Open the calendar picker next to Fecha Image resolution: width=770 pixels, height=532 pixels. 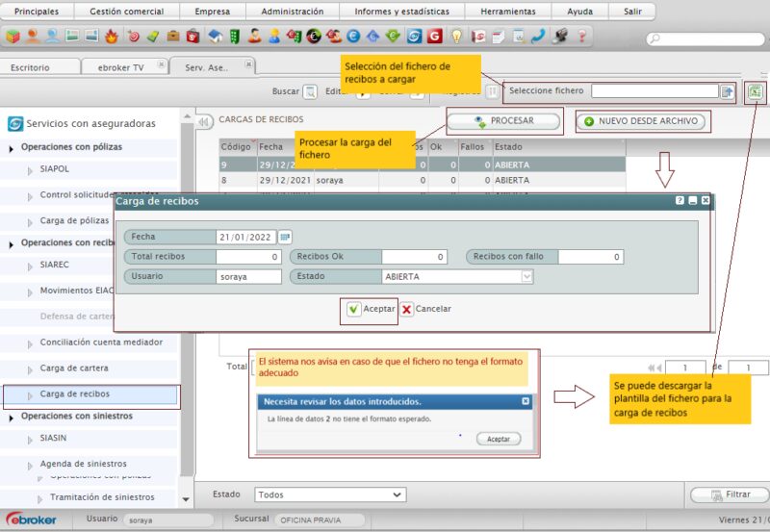pyautogui.click(x=285, y=237)
